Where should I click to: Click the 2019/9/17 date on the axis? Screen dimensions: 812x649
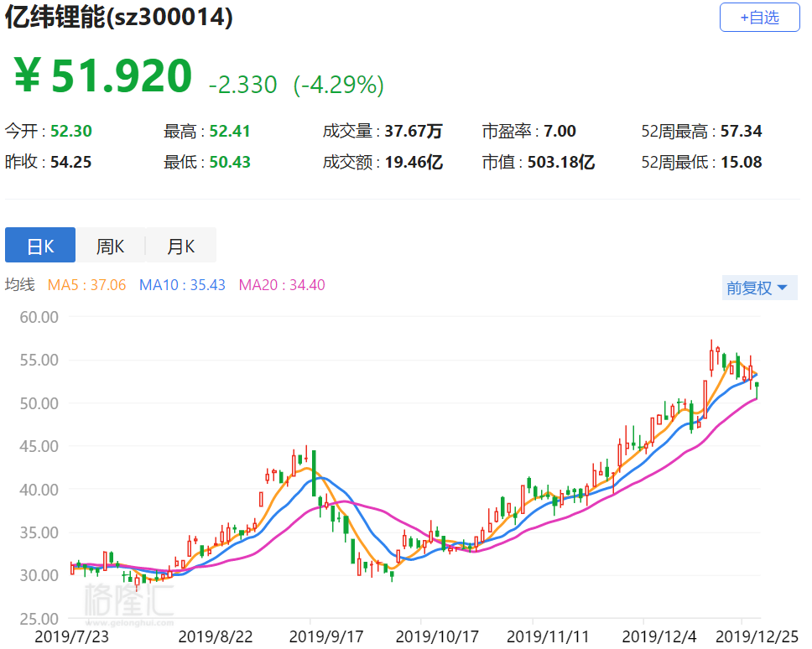pos(326,636)
